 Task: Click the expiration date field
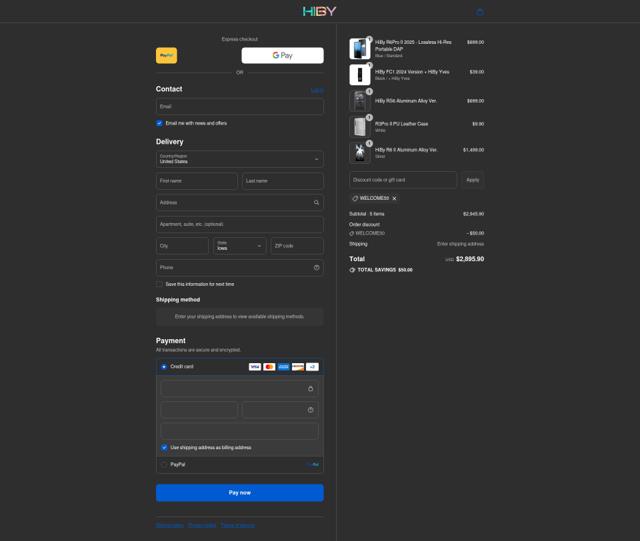pos(199,410)
